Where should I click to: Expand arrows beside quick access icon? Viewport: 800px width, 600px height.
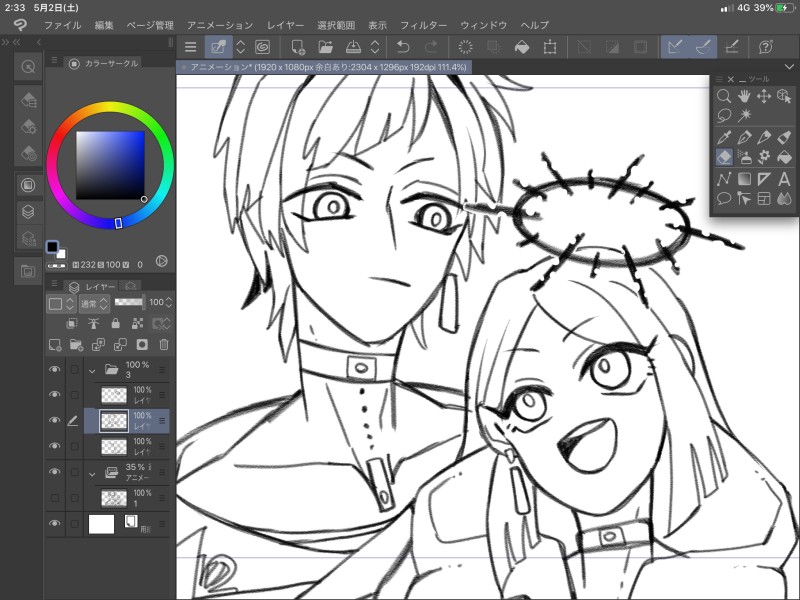pyautogui.click(x=240, y=47)
